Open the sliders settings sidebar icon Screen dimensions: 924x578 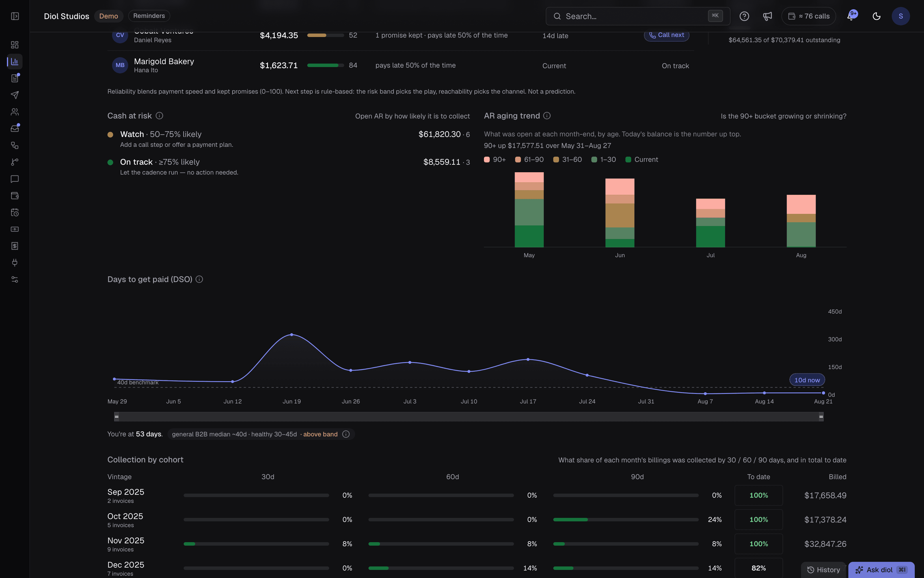tap(14, 279)
